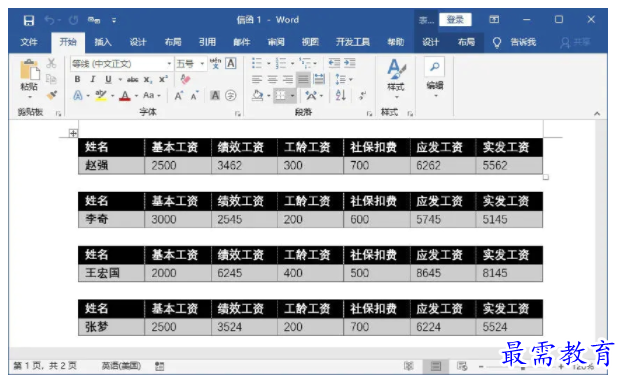Center align text in paragraph group

coord(272,79)
